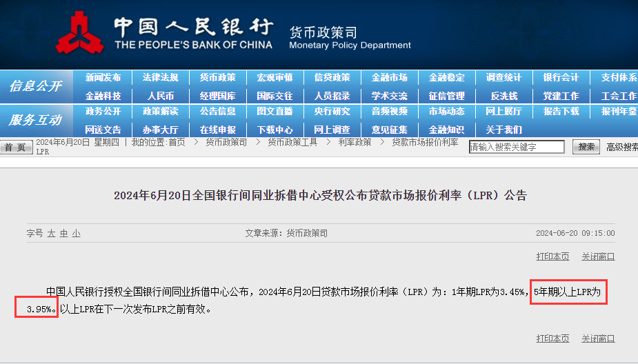Open the 意见征集 navigation item

tap(390, 130)
